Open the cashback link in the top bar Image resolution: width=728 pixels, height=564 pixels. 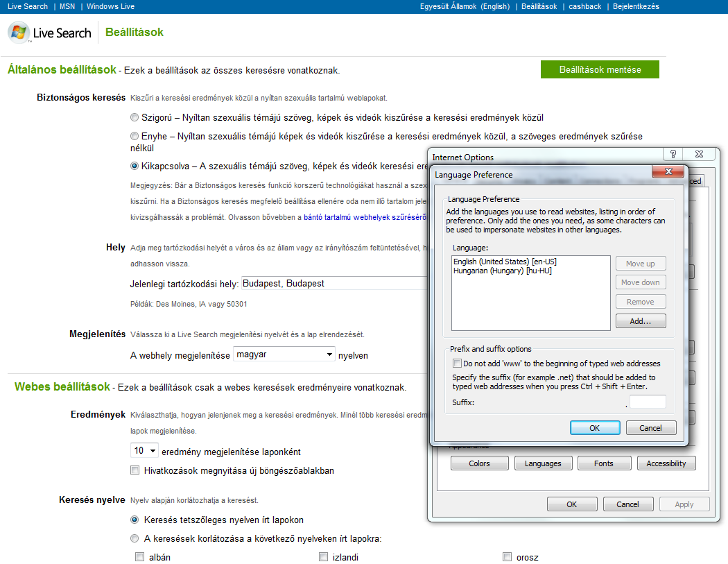pos(585,6)
